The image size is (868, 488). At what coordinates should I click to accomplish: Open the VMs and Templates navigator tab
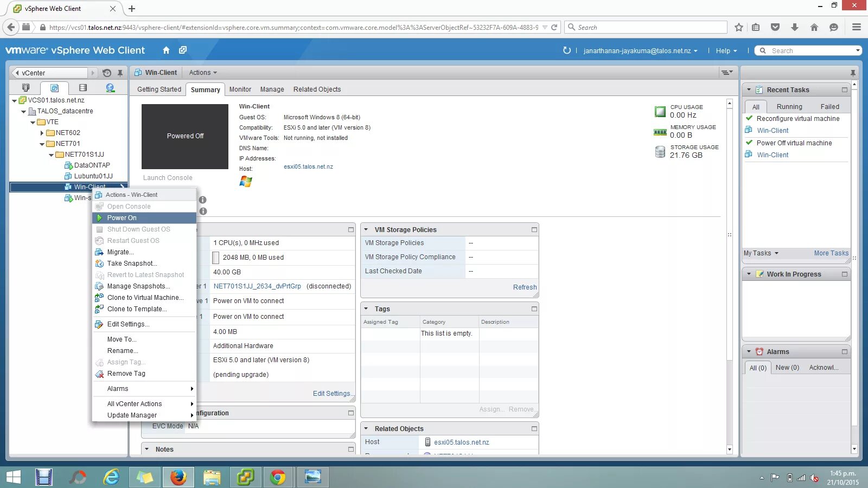(x=54, y=88)
